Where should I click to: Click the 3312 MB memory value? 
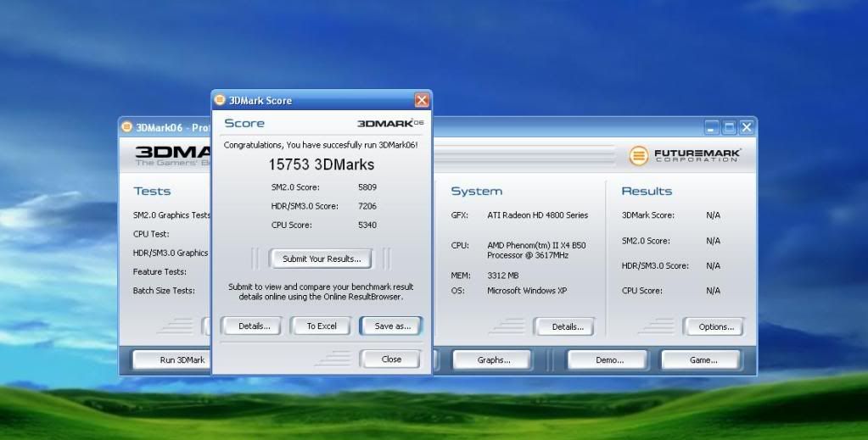tap(502, 275)
